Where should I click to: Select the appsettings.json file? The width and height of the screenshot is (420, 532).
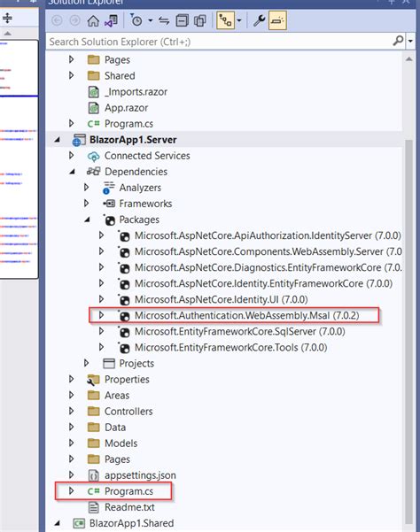point(140,475)
